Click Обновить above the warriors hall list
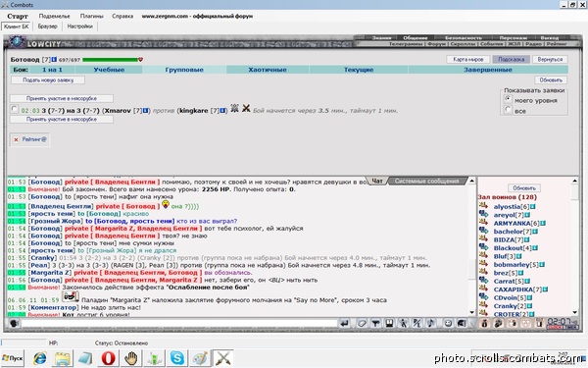The image size is (588, 368). tap(524, 187)
